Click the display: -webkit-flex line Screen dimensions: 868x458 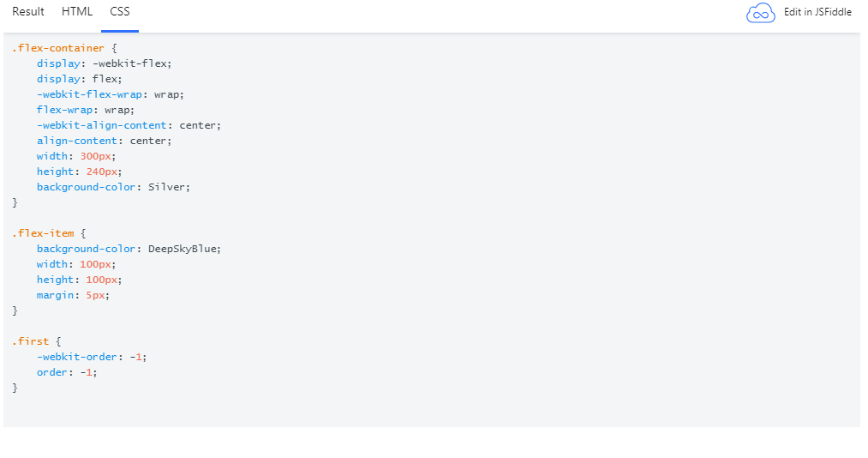click(104, 63)
